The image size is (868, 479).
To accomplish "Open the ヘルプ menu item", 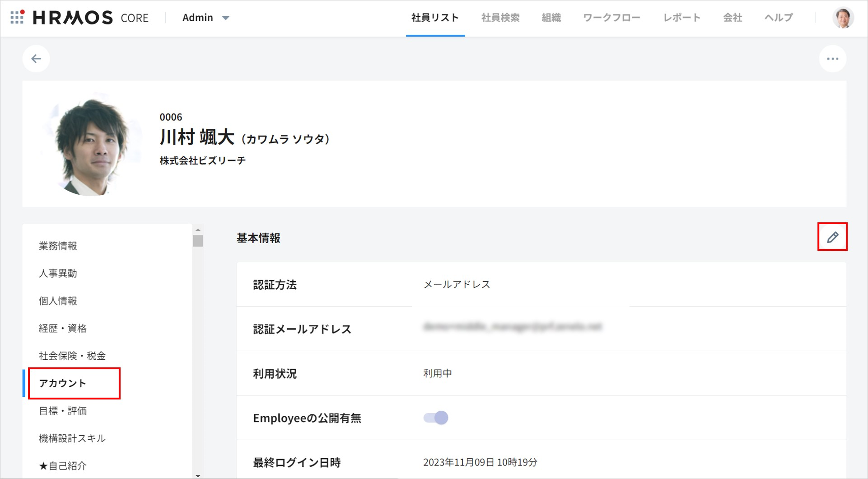I will click(779, 18).
